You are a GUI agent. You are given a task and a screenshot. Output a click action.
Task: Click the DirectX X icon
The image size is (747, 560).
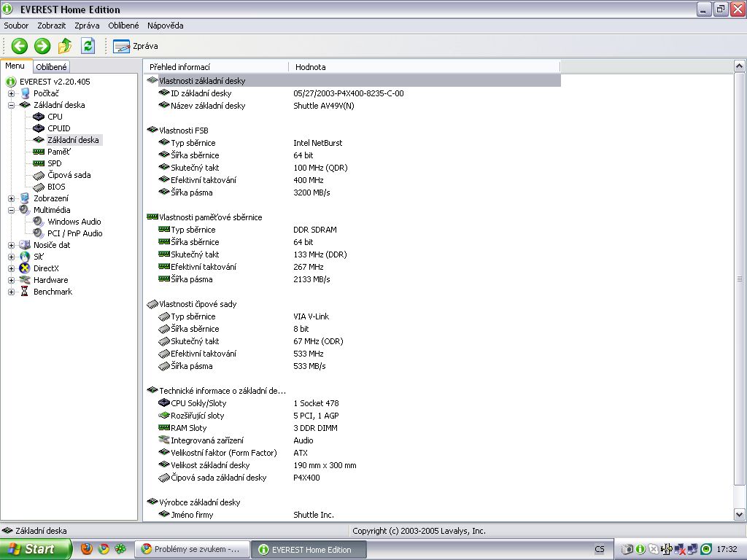[25, 268]
